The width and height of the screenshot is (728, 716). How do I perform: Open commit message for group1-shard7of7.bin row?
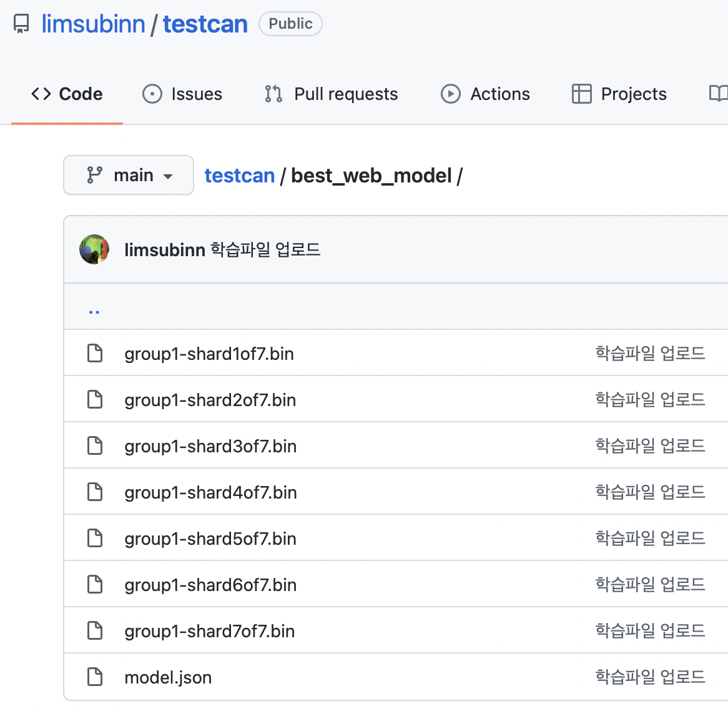click(x=650, y=630)
